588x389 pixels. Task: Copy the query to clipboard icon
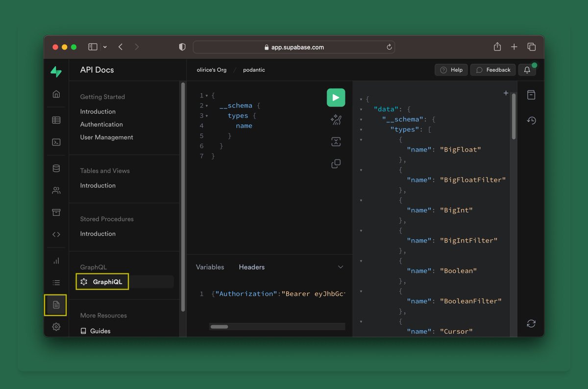click(x=336, y=164)
